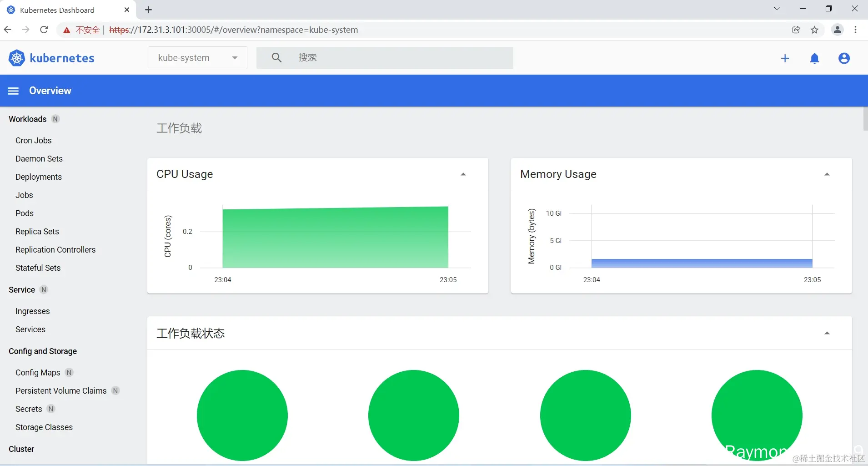Click the browser forward arrow
The height and width of the screenshot is (466, 868).
coord(26,30)
